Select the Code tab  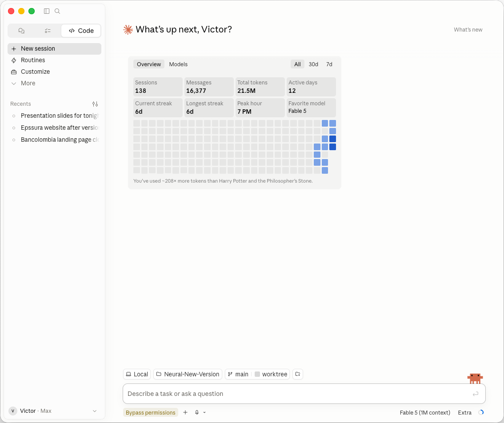(81, 31)
